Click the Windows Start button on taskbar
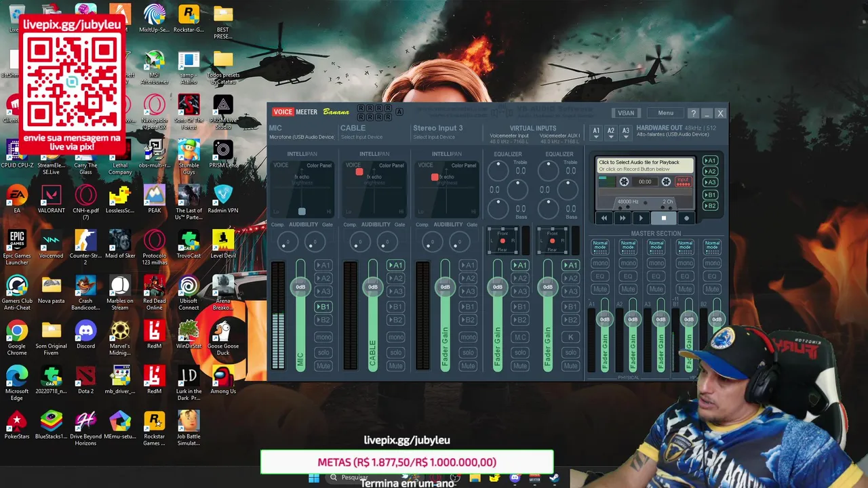Image resolution: width=868 pixels, height=488 pixels. (x=313, y=478)
